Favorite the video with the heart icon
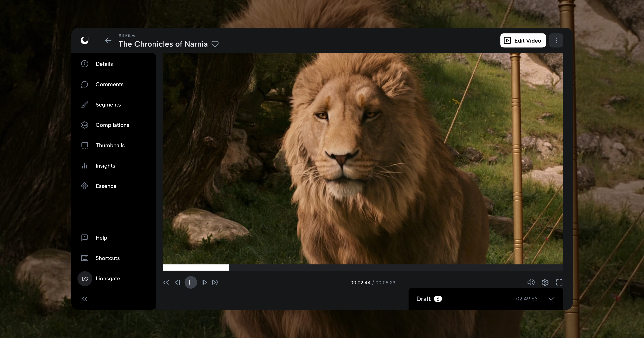 [215, 44]
